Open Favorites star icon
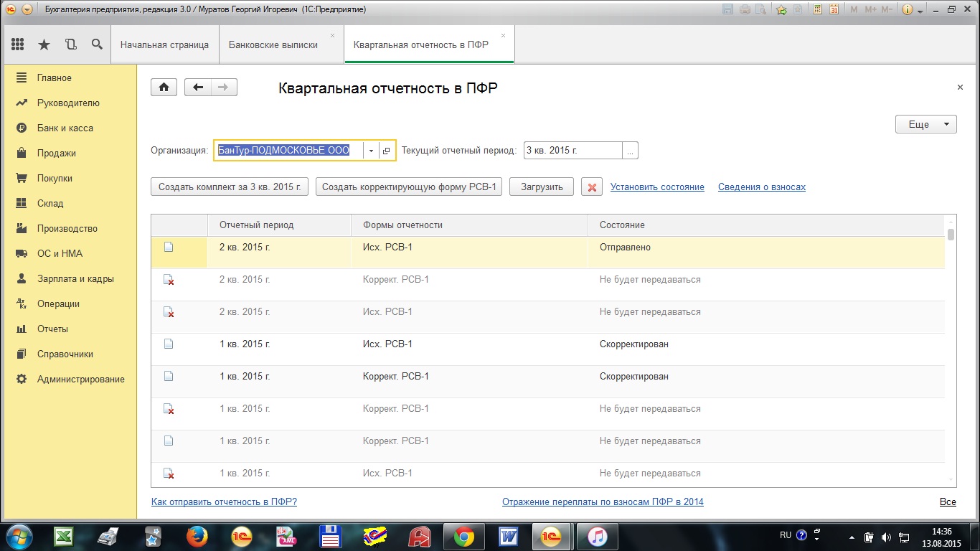The width and height of the screenshot is (980, 551). point(44,44)
